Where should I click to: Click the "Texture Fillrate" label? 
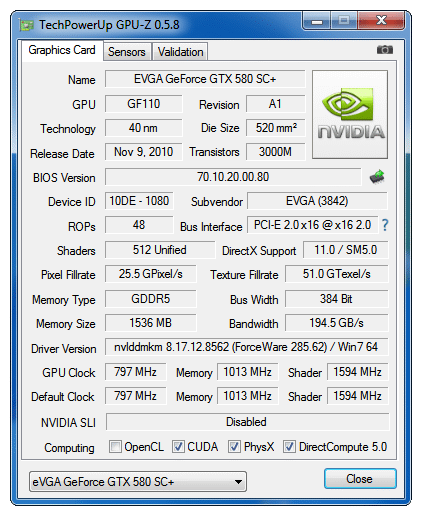pyautogui.click(x=244, y=275)
